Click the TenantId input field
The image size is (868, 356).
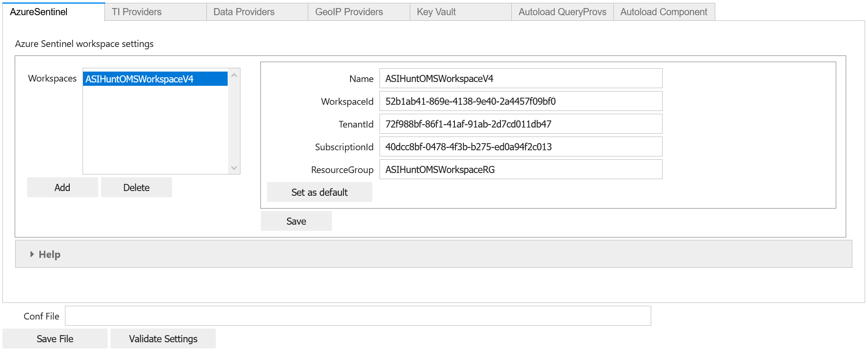(x=521, y=124)
